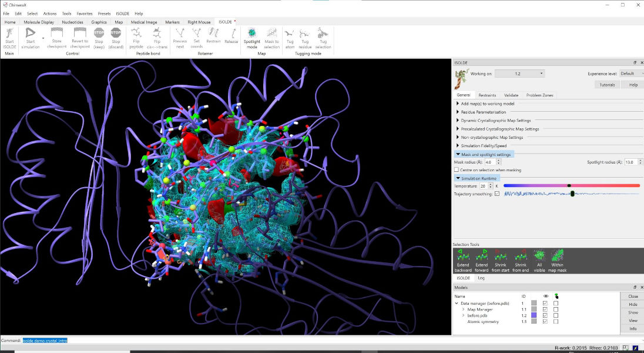Start simulation with the play triangle icon
The height and width of the screenshot is (353, 644).
31,33
